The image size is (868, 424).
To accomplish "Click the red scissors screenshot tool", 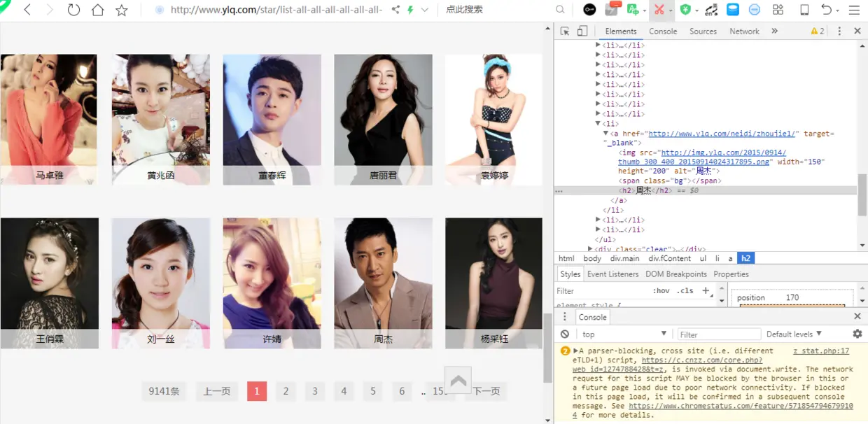I will pos(659,10).
